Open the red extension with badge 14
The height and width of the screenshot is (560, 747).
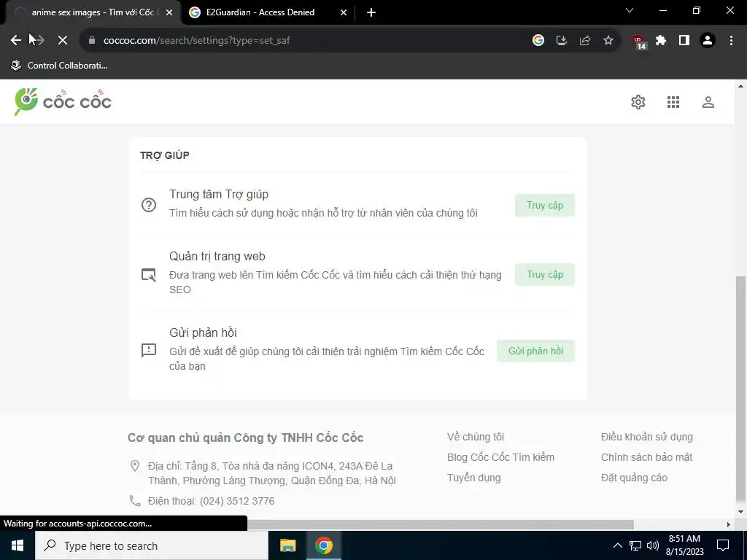pyautogui.click(x=639, y=42)
